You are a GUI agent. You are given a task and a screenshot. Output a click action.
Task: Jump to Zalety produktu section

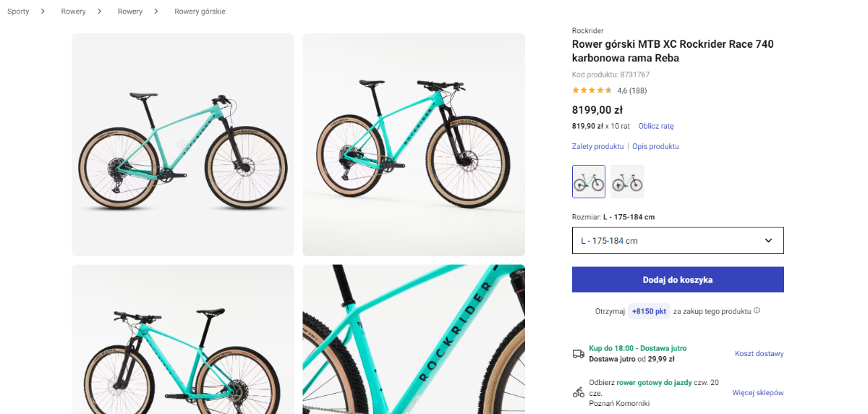click(x=597, y=146)
